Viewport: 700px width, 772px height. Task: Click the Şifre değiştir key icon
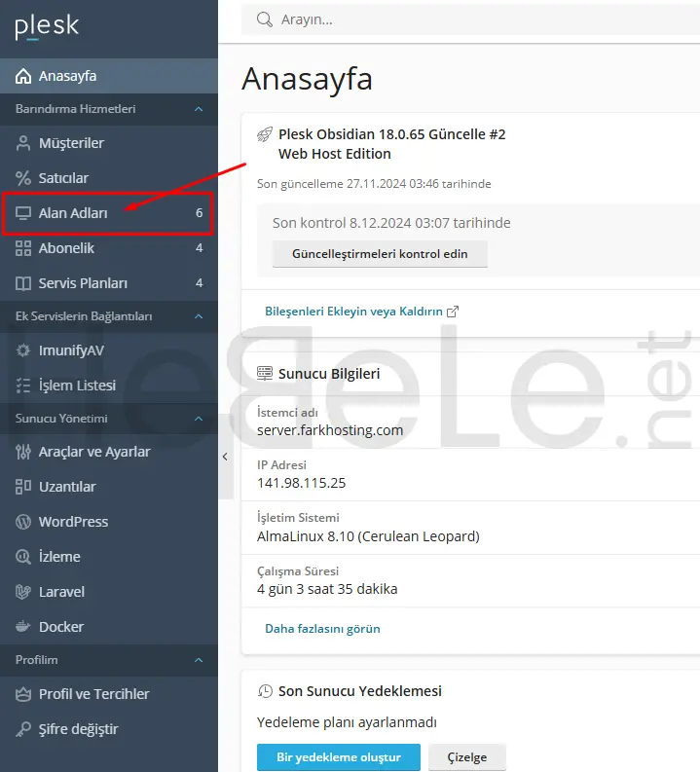(x=23, y=729)
